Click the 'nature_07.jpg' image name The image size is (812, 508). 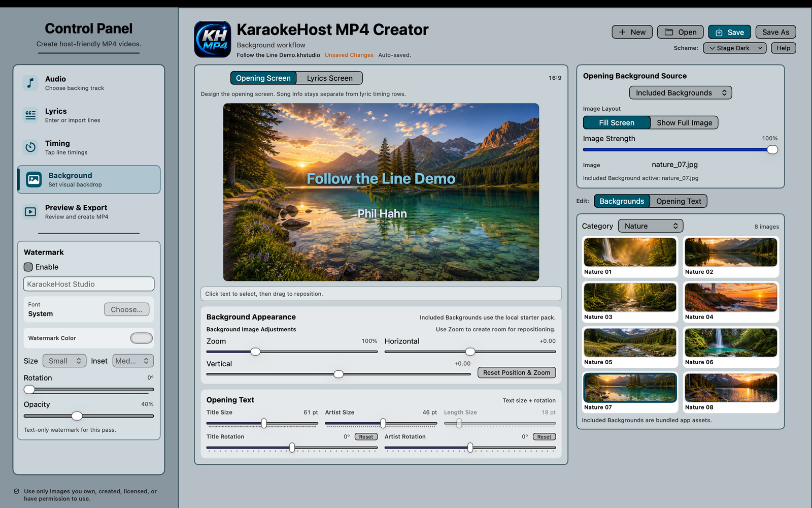pyautogui.click(x=674, y=165)
